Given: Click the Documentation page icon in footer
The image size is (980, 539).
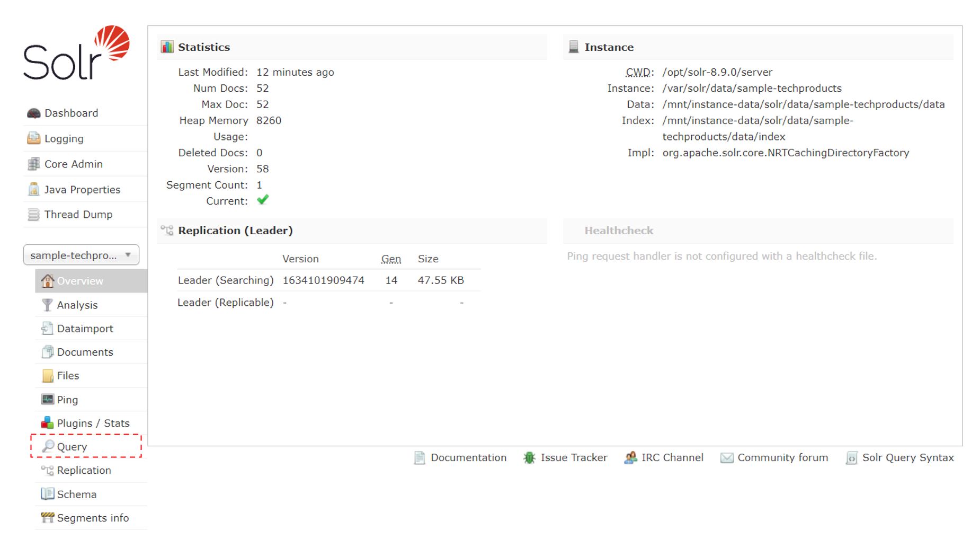Looking at the screenshot, I should click(420, 458).
